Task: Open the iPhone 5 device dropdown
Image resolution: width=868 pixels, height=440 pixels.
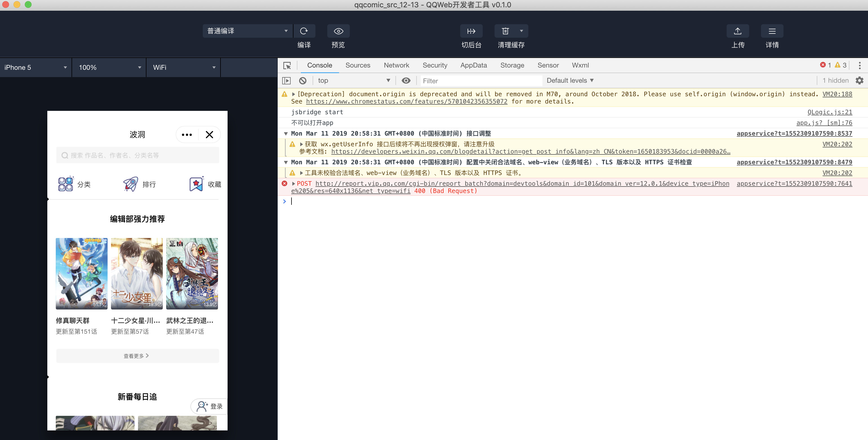Action: tap(35, 67)
